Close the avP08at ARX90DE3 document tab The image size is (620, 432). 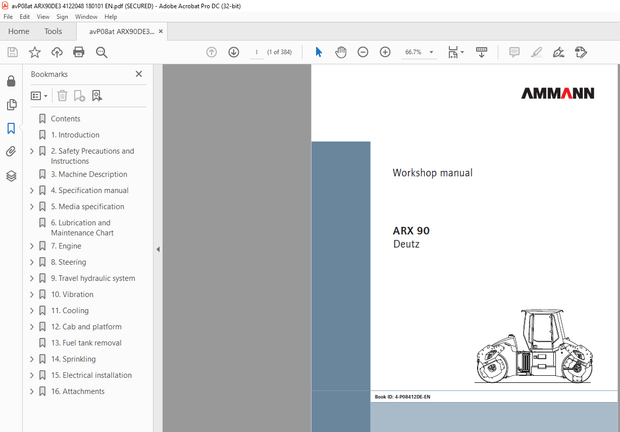point(161,31)
